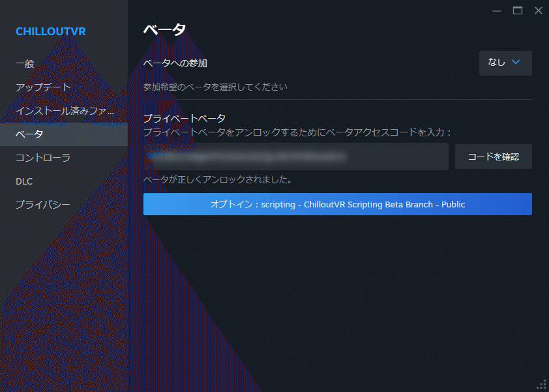Click 参加希望のベータを選択してください text
Viewport: 549px width, 392px height.
215,87
